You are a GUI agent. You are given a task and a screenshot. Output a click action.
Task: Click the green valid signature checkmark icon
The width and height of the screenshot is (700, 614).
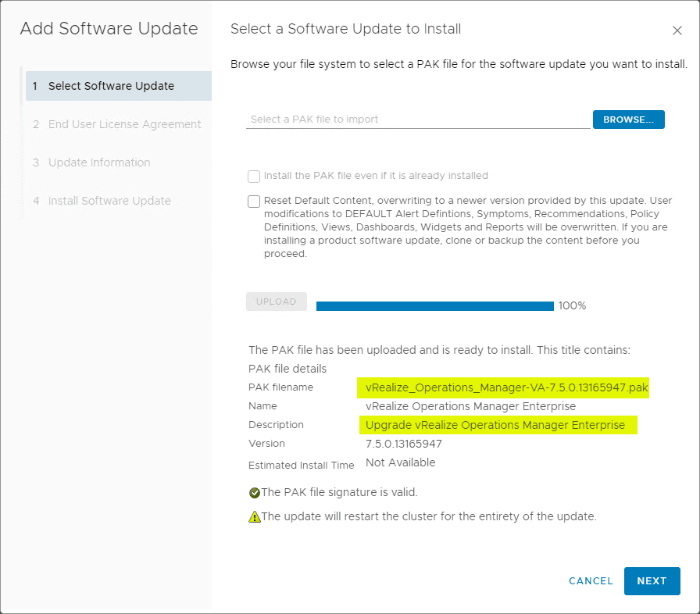point(254,493)
